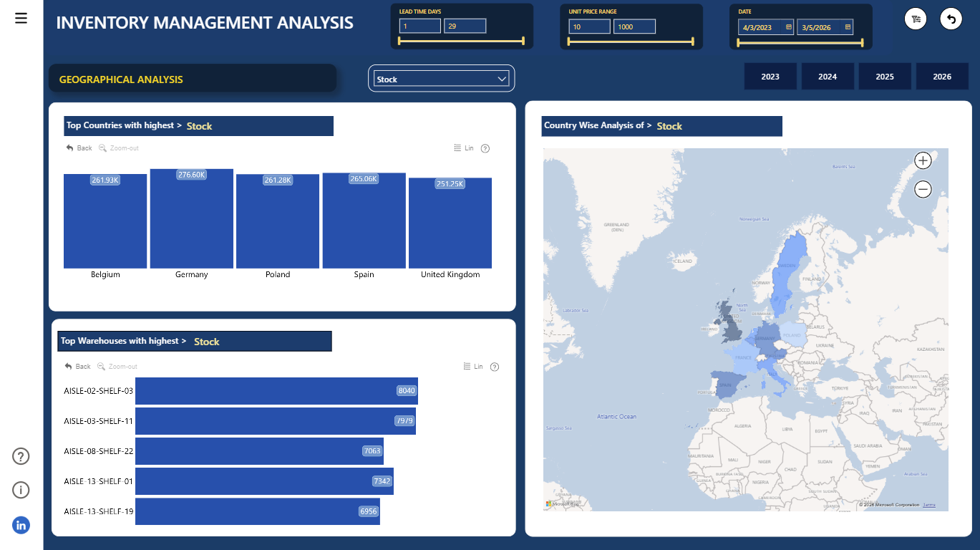The height and width of the screenshot is (550, 980).
Task: Click the 265.06K data label
Action: coord(364,178)
